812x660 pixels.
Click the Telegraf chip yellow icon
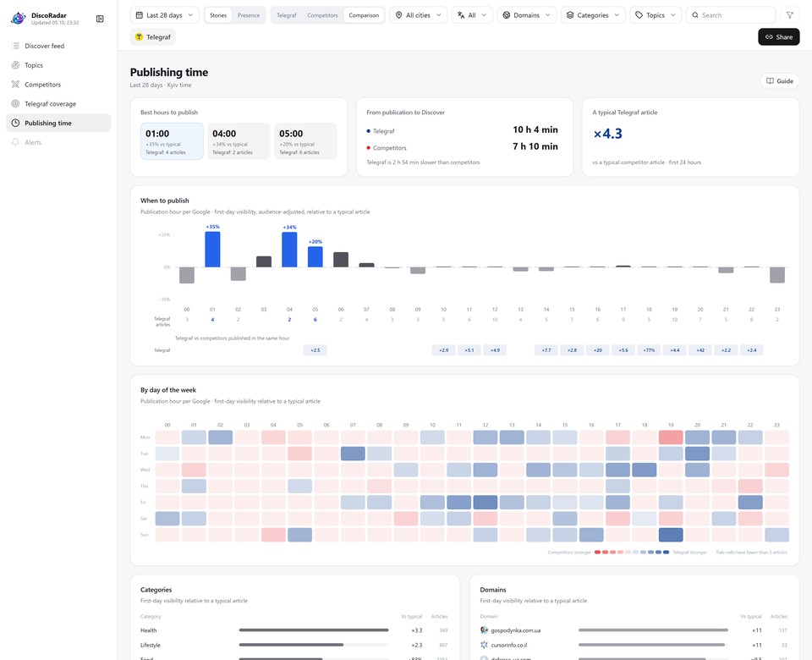point(139,36)
